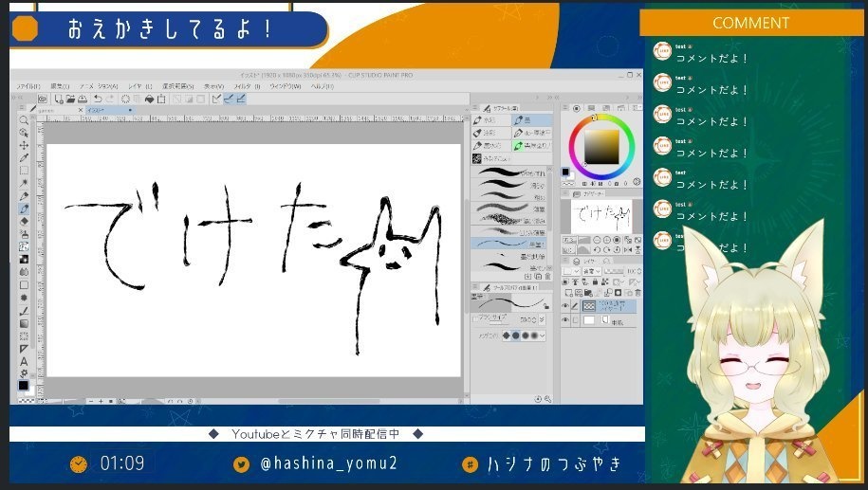Close the first canvas document tab
868x490 pixels.
[80, 111]
